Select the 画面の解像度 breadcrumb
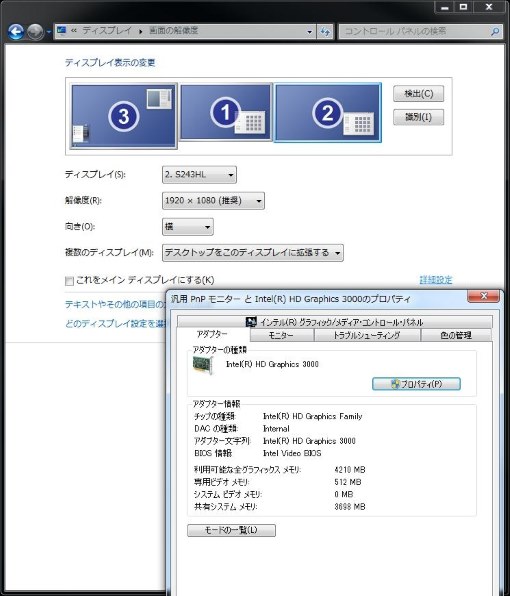Image resolution: width=510 pixels, height=596 pixels. pyautogui.click(x=173, y=31)
